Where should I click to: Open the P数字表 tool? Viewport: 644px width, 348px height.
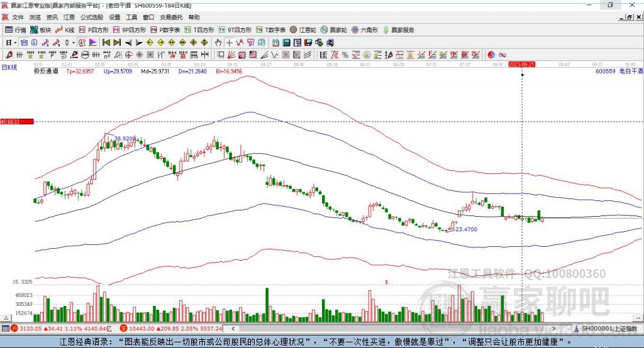165,30
